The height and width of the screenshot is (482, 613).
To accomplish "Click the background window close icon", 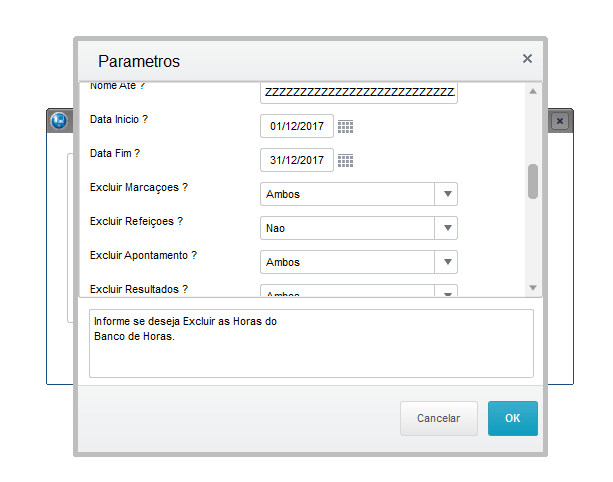I will pos(560,120).
